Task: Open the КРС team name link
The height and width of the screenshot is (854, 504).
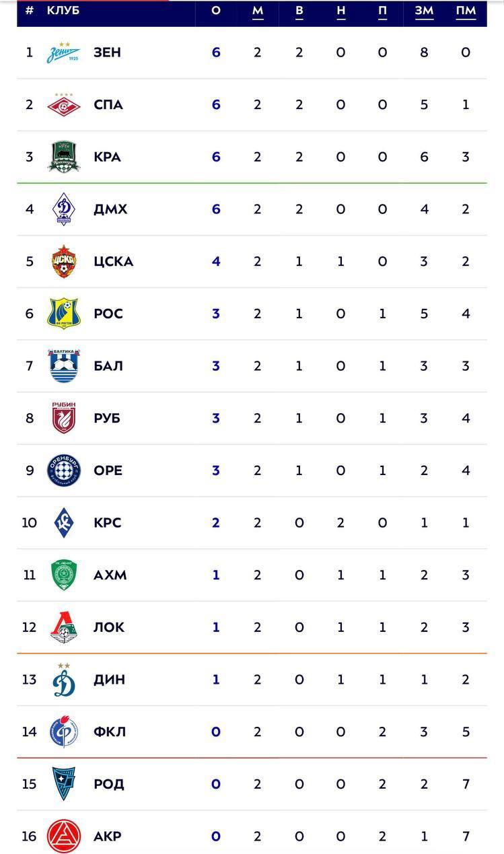Action: click(108, 523)
